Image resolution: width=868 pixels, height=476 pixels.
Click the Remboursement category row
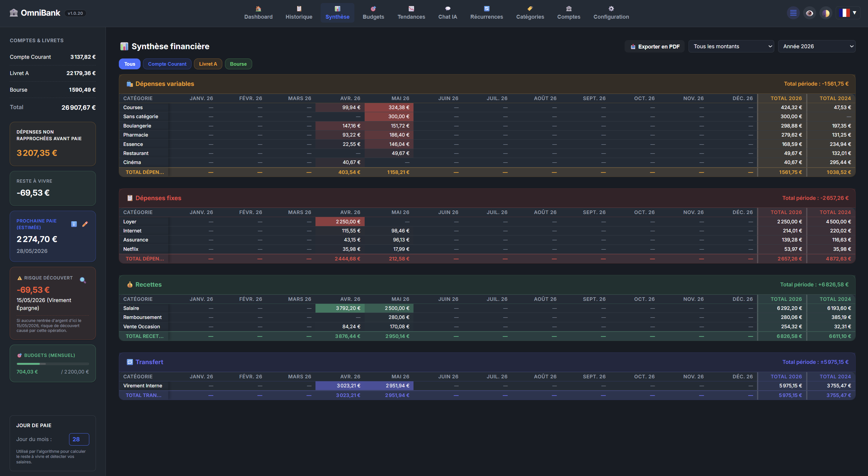pos(487,317)
